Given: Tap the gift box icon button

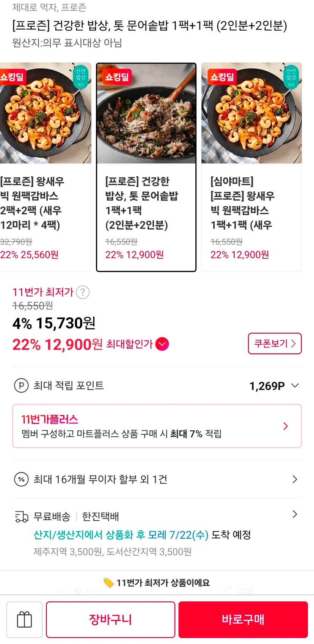Looking at the screenshot, I should click(x=24, y=620).
